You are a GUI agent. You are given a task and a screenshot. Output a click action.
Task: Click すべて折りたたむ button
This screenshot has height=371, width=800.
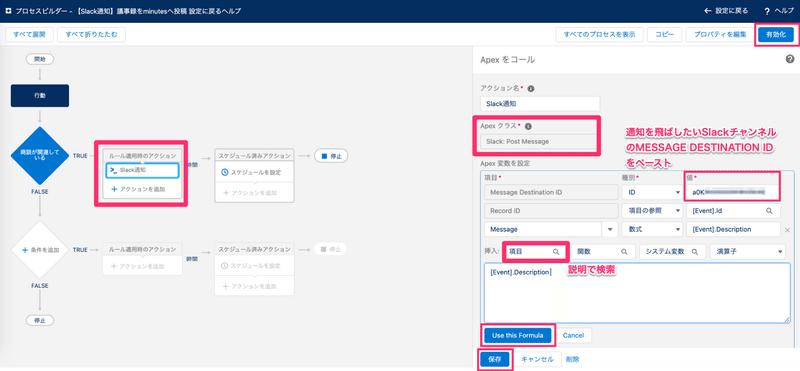pyautogui.click(x=91, y=35)
